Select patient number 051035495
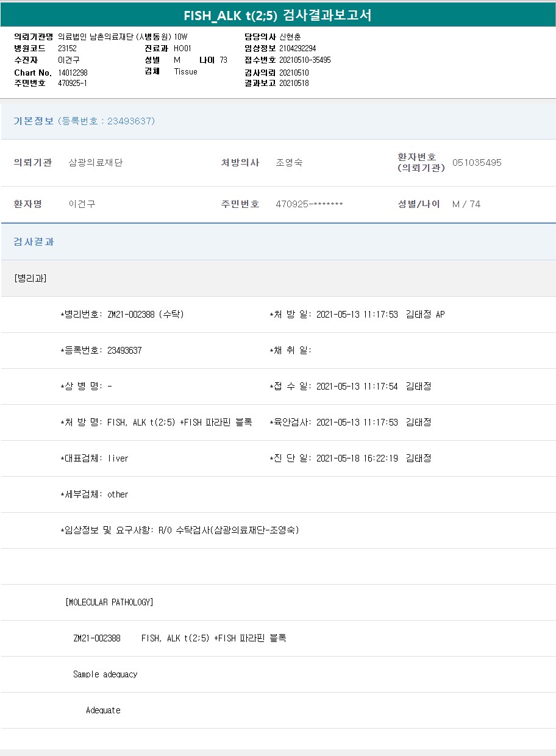This screenshot has height=756, width=556. click(x=477, y=163)
